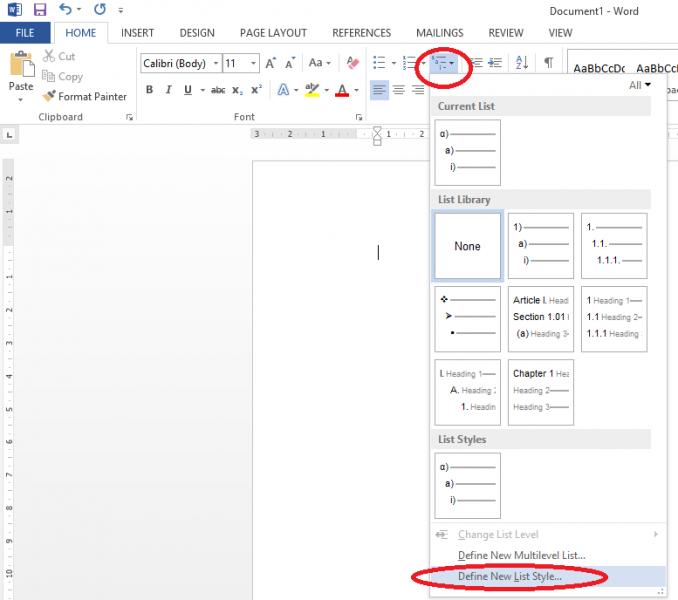678x600 pixels.
Task: Click the Numbering list icon
Action: (x=409, y=63)
